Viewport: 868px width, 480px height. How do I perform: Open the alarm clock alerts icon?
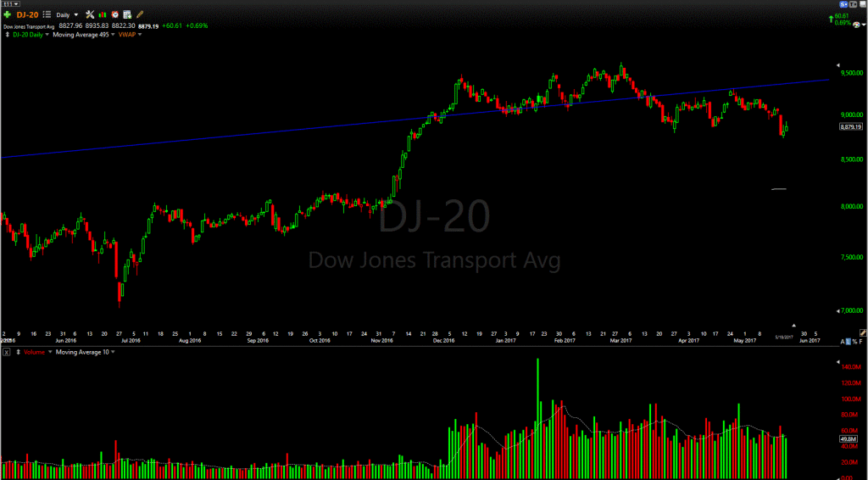[x=115, y=15]
